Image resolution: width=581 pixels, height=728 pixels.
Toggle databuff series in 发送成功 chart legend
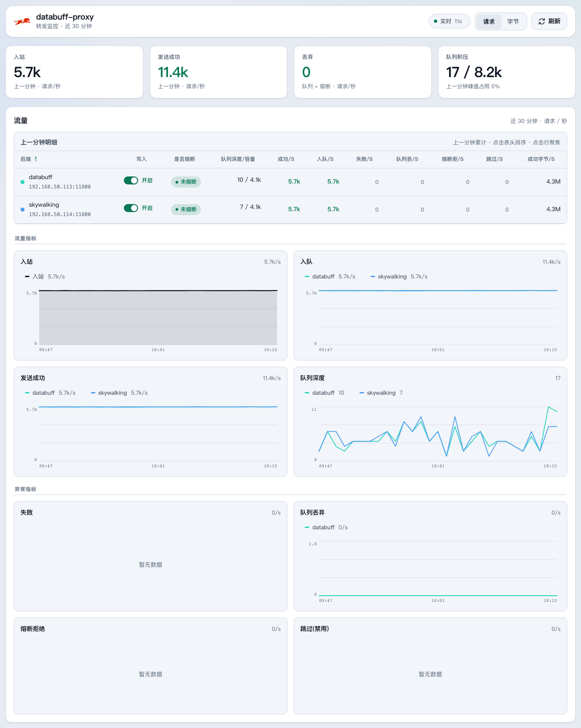click(50, 393)
